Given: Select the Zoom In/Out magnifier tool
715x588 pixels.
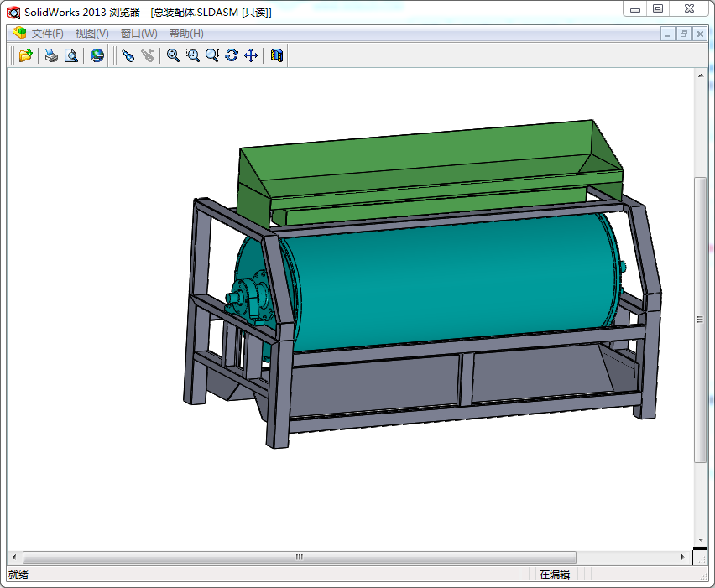Looking at the screenshot, I should point(212,55).
